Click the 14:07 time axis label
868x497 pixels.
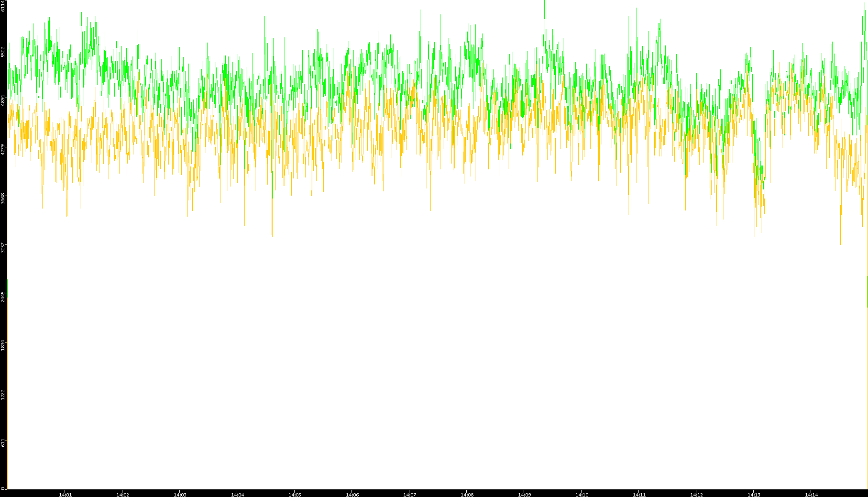409,494
